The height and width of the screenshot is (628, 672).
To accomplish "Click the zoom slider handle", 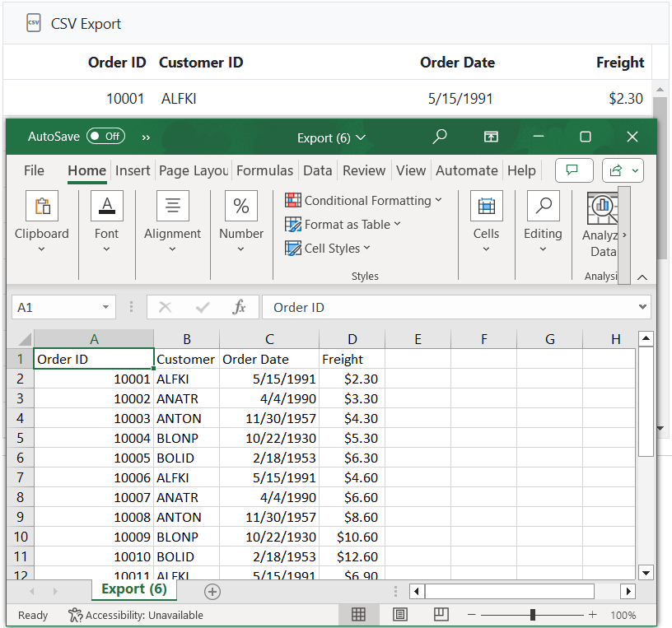I will click(x=533, y=615).
